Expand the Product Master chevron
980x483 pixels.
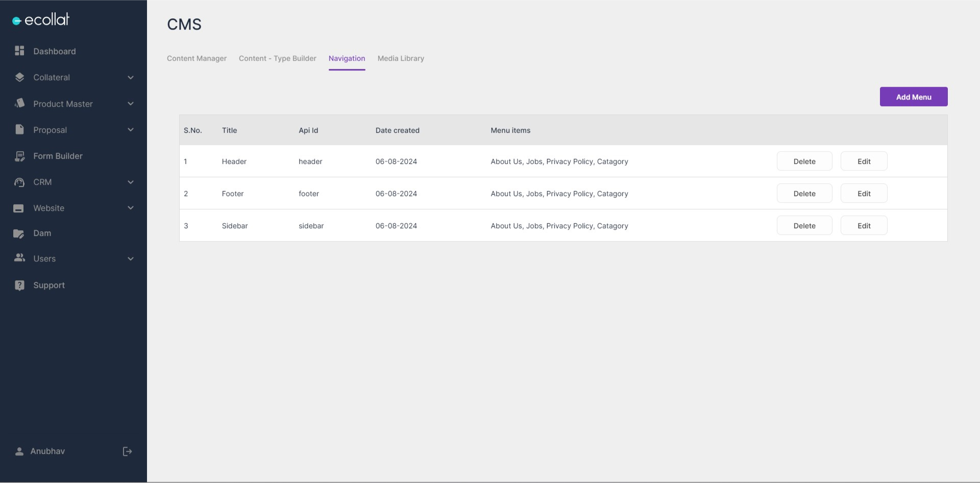coord(131,104)
